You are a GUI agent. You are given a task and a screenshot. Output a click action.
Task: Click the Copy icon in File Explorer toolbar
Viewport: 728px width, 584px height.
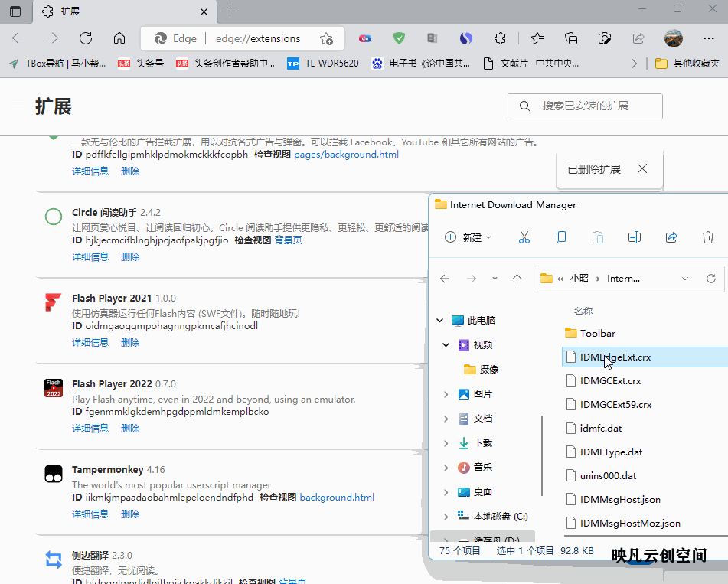pos(561,238)
